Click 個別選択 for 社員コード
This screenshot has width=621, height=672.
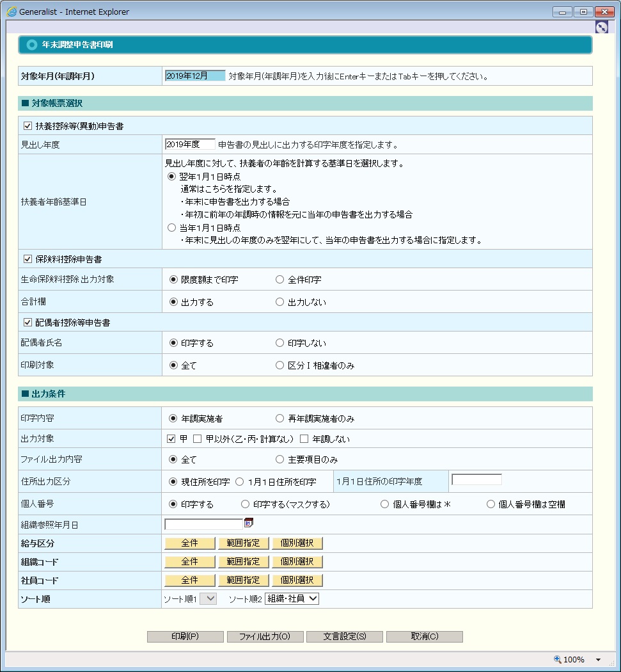click(x=297, y=580)
